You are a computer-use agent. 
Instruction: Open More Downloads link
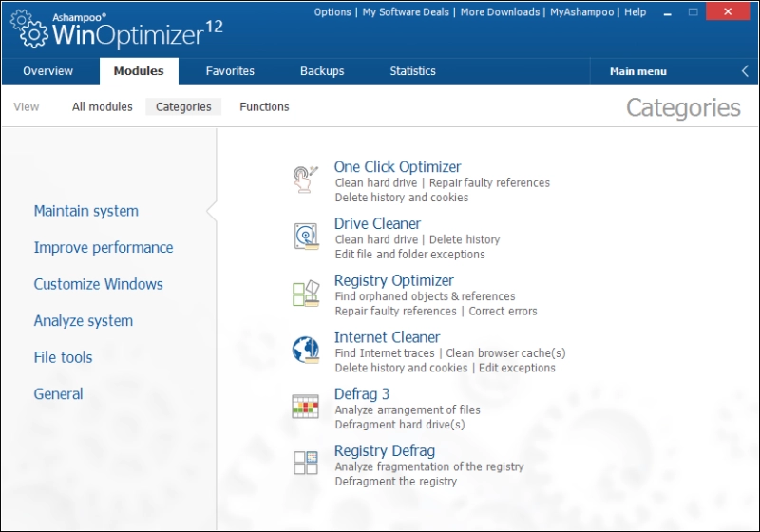(x=501, y=12)
